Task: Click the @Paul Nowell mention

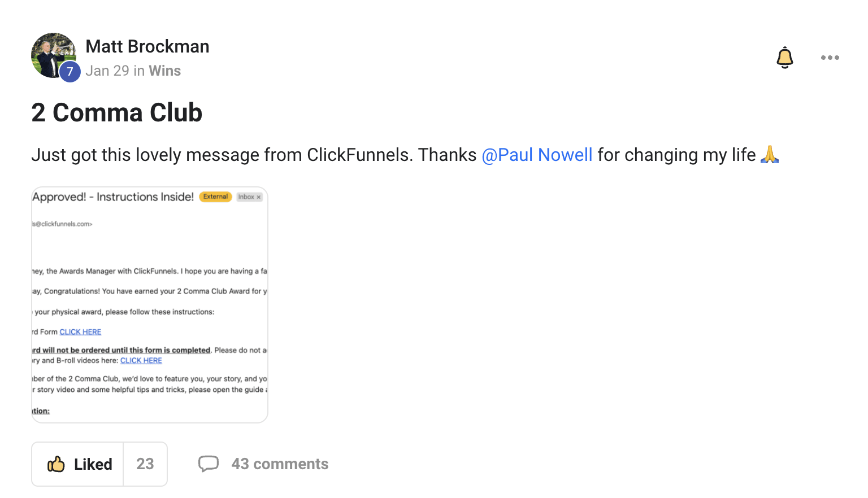Action: 537,155
